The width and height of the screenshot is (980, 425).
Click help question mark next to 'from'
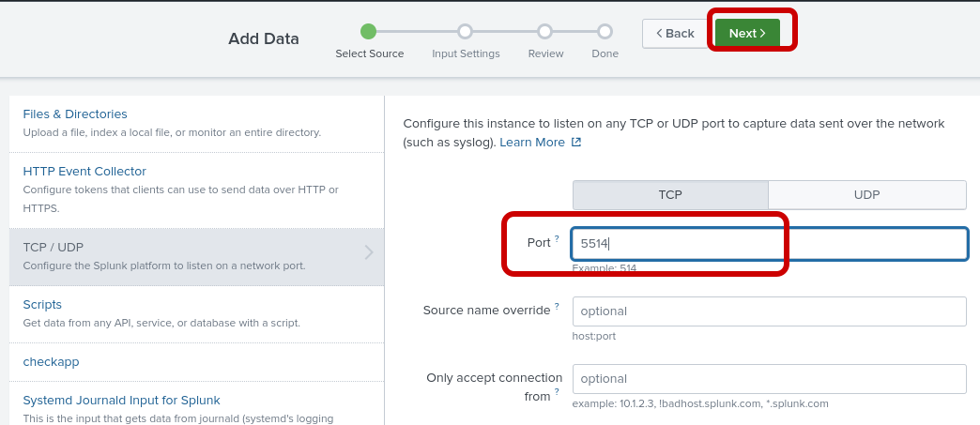(x=557, y=392)
